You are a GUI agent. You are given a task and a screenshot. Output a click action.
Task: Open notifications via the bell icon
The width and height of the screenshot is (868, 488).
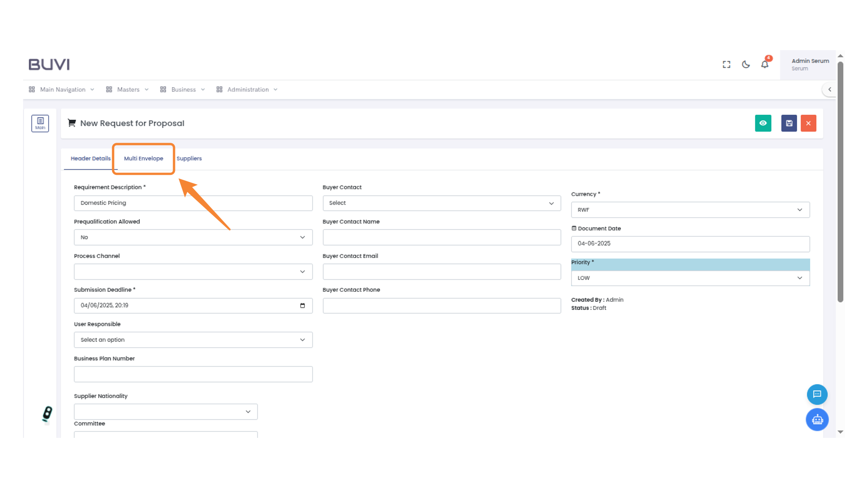(764, 64)
